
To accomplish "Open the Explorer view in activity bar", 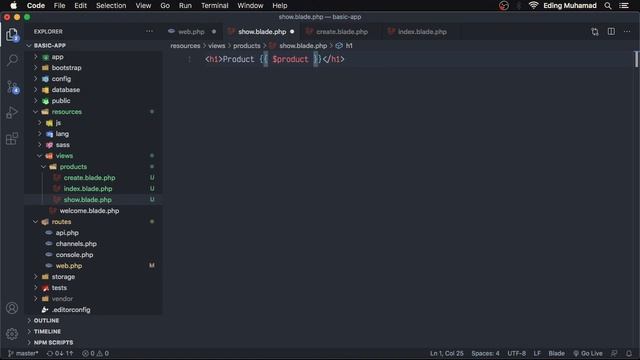I will pyautogui.click(x=12, y=35).
